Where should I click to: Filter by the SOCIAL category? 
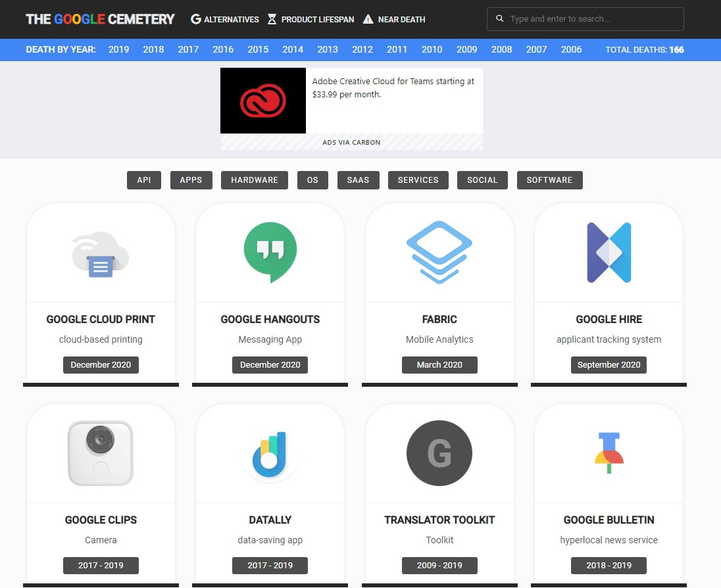coord(482,180)
